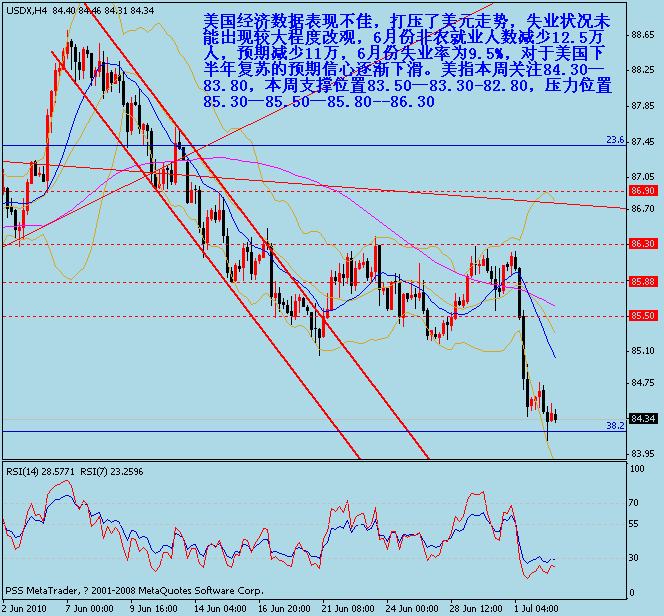Click the 85.10 price axis value

642,351
